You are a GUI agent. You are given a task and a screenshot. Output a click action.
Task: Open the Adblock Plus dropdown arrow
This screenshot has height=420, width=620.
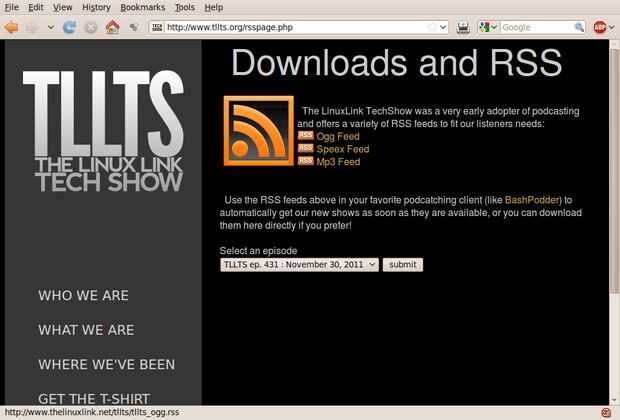[612, 27]
